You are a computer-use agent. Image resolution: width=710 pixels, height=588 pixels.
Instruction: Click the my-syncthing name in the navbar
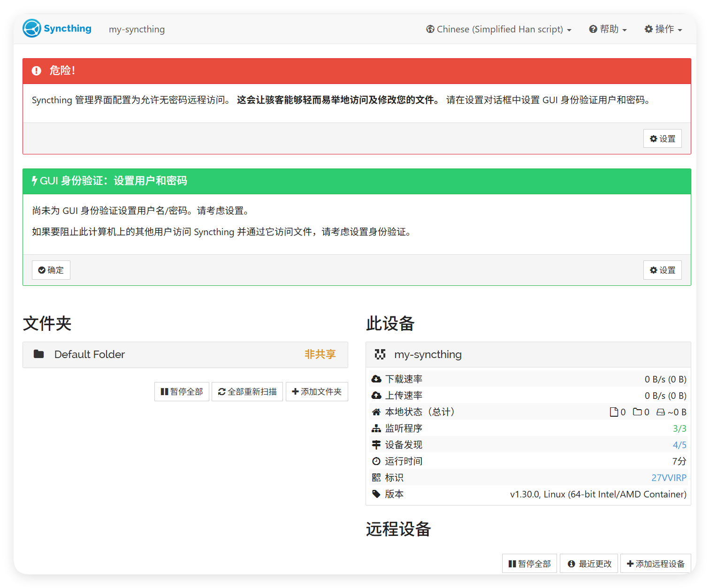[x=137, y=29]
